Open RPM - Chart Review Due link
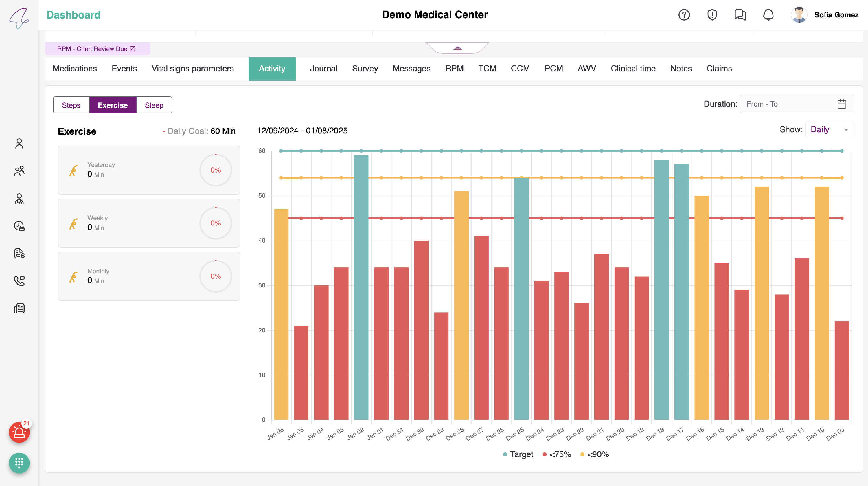 (96, 49)
